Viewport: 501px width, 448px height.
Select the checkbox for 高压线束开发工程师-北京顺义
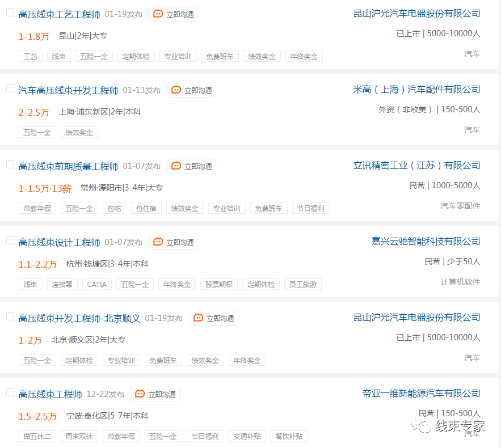point(10,316)
